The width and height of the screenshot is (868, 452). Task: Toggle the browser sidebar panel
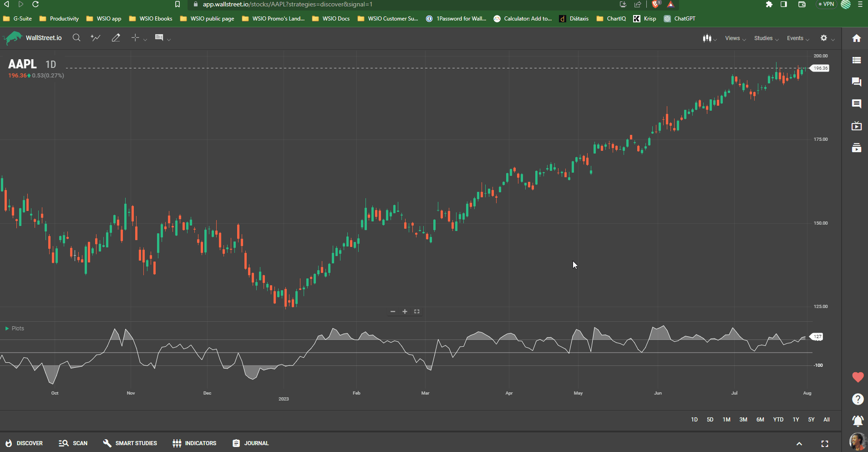[783, 5]
